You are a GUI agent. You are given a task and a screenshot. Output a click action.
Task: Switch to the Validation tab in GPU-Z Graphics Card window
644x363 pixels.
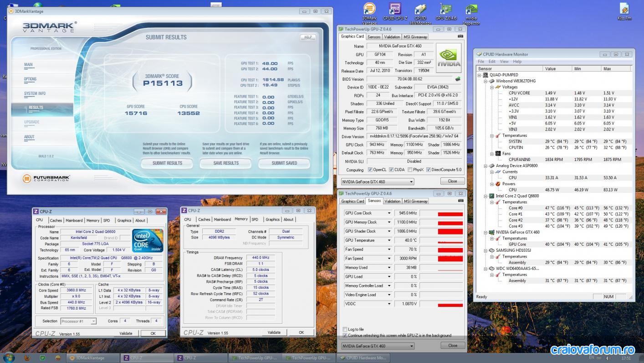(392, 37)
